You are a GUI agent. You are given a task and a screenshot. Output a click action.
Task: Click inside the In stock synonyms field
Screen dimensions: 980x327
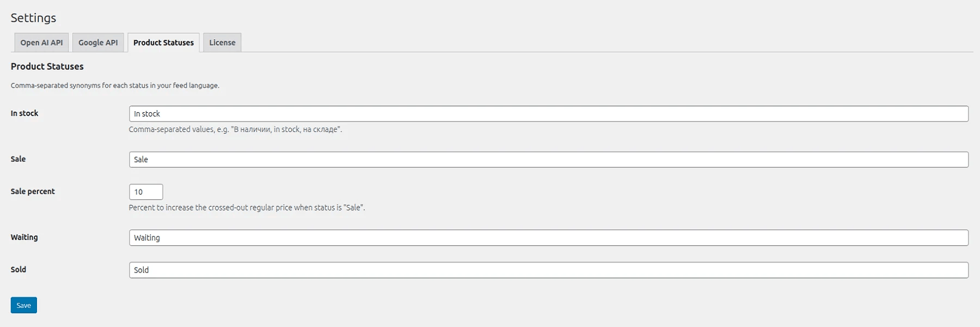point(381,113)
